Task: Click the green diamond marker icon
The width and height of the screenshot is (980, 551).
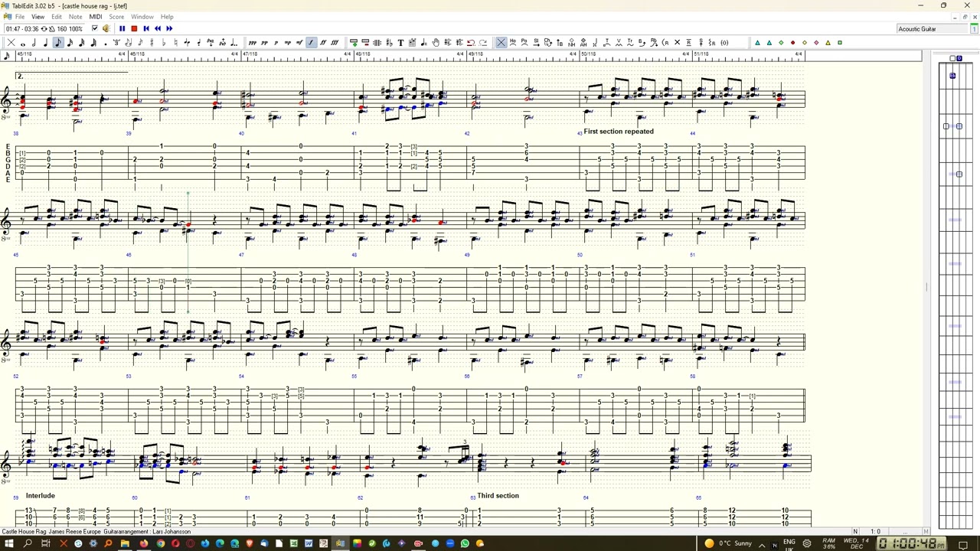Action: pyautogui.click(x=781, y=42)
